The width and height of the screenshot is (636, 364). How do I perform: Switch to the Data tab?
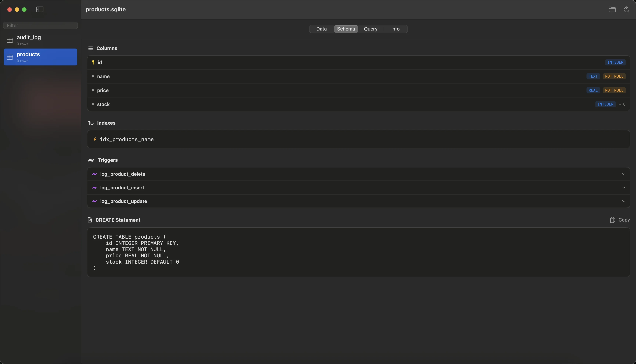[321, 29]
